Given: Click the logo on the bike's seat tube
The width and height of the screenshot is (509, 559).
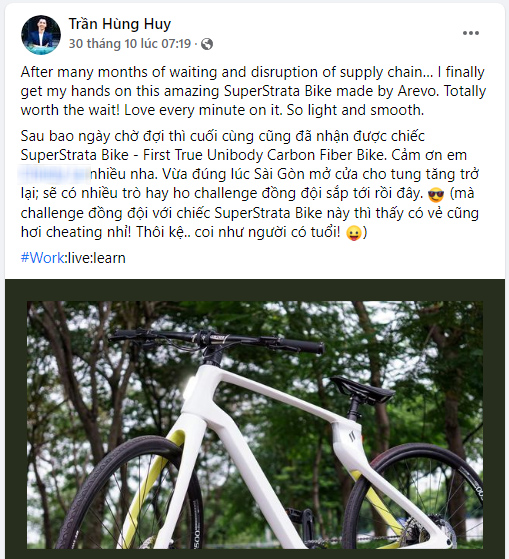Looking at the screenshot, I should coord(352,437).
